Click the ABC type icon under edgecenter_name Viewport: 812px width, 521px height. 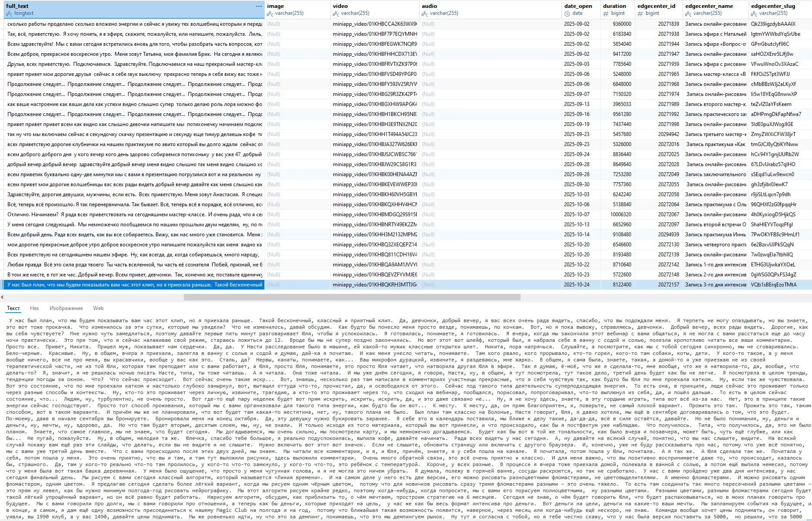[688, 14]
